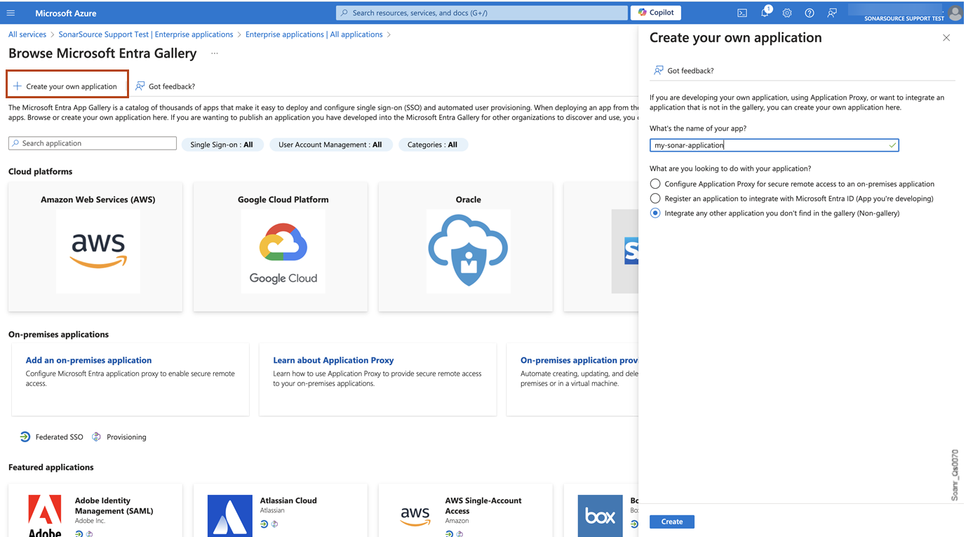The height and width of the screenshot is (537, 980).
Task: Select the Amazon Web Services gallery tile
Action: coord(95,246)
